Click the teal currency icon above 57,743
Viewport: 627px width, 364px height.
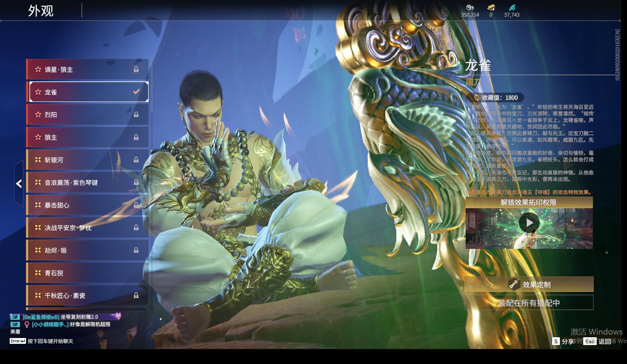point(512,7)
